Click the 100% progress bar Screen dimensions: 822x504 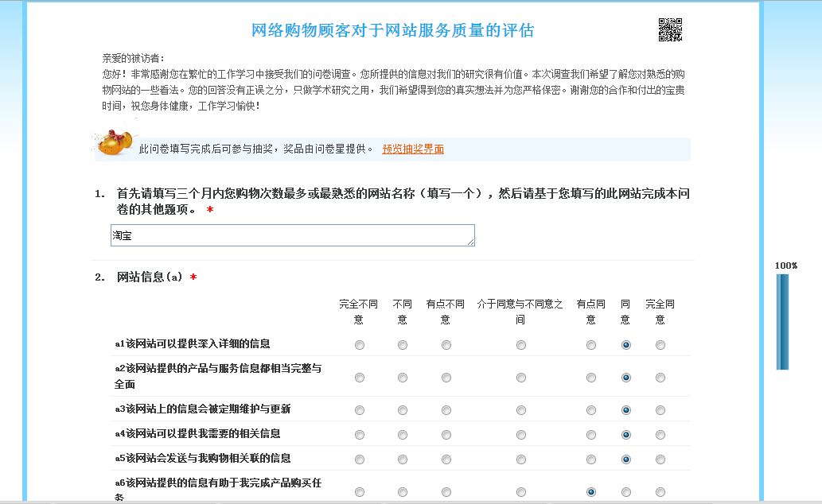click(782, 322)
